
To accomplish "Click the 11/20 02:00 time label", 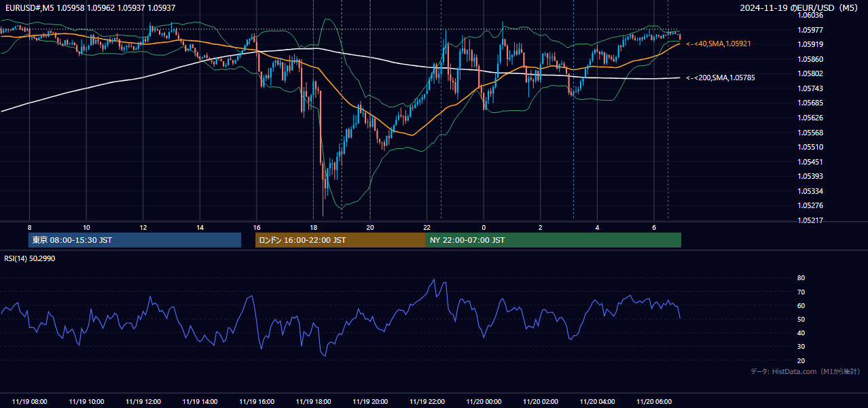I will 541,402.
